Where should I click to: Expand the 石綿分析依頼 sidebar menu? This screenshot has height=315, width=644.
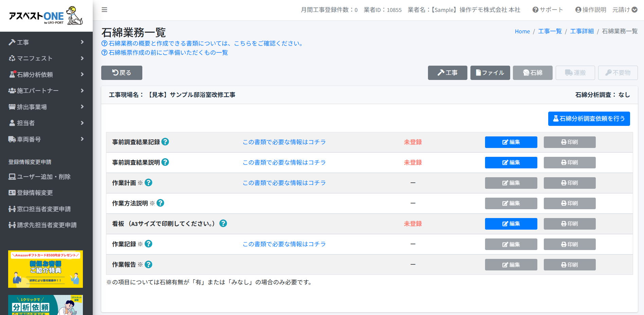click(x=46, y=74)
